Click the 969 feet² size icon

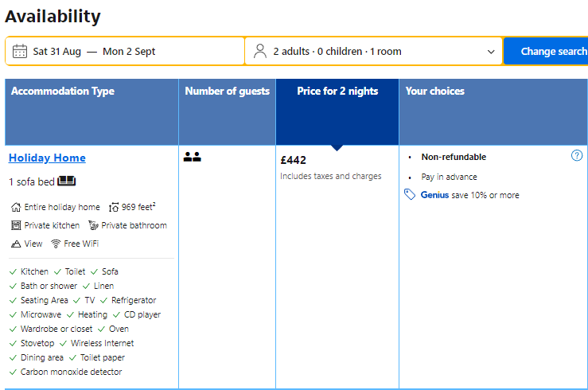114,207
